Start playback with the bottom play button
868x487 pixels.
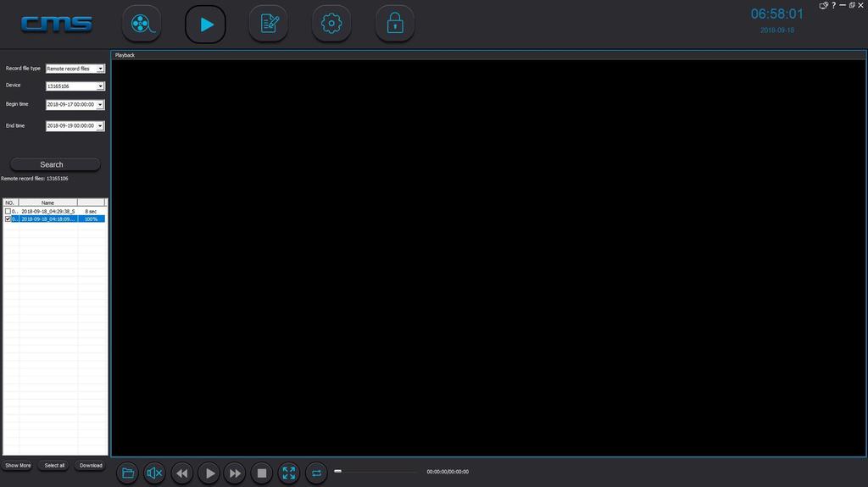(x=209, y=473)
